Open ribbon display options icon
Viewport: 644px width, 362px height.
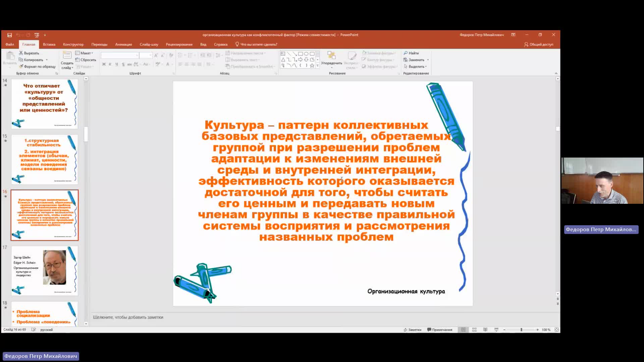click(x=513, y=35)
